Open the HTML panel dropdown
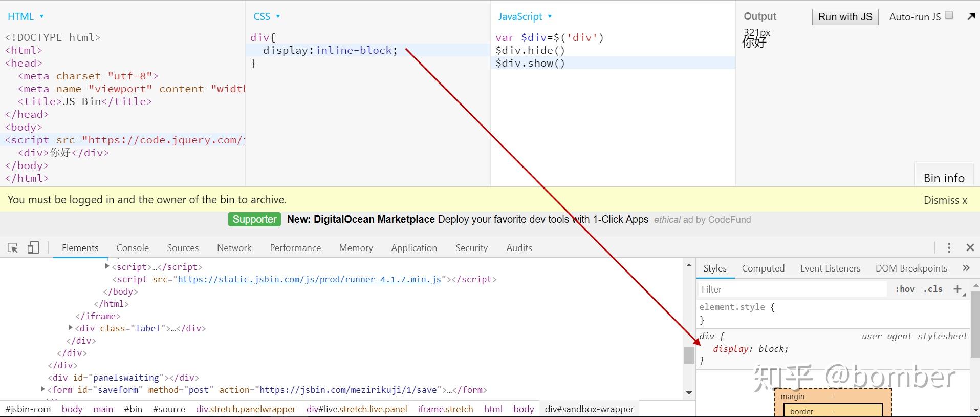The image size is (980, 417). [x=26, y=16]
